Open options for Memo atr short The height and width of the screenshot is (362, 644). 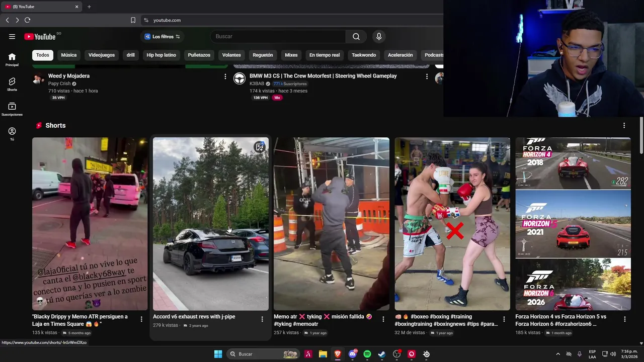(383, 319)
